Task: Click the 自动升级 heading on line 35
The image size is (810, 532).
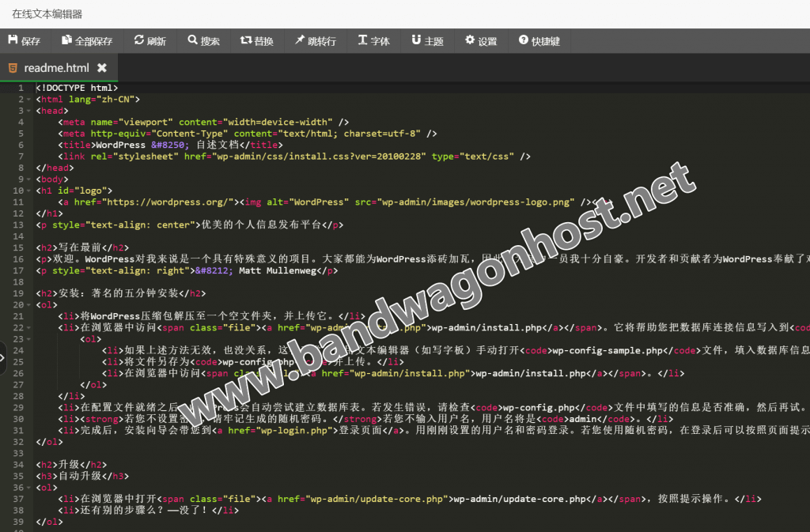Action: pyautogui.click(x=80, y=476)
